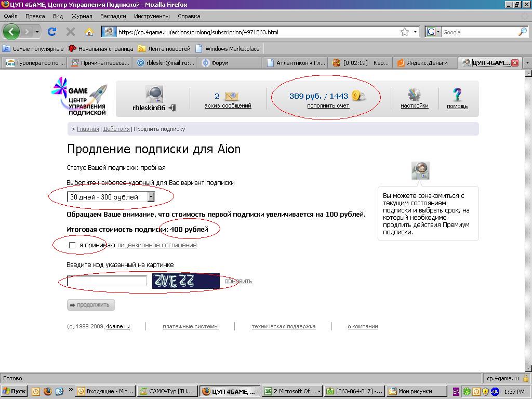
Task: Expand the search engine selector dropdown
Action: tap(433, 32)
